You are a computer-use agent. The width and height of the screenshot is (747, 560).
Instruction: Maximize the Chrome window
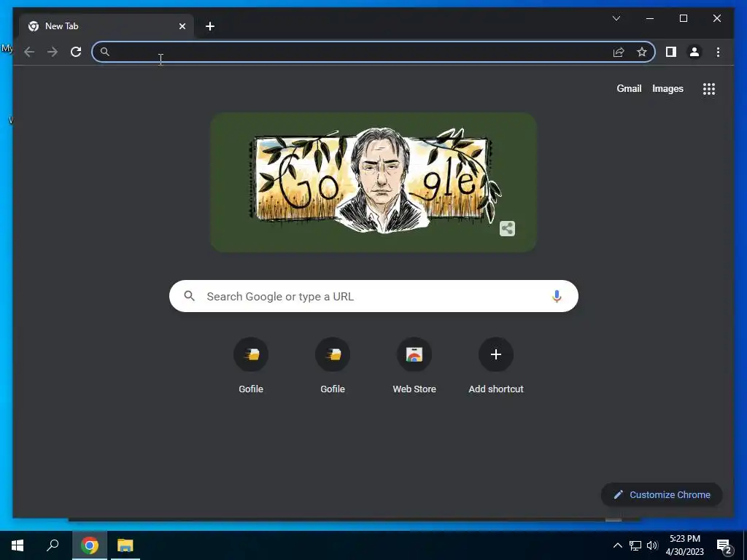click(683, 18)
